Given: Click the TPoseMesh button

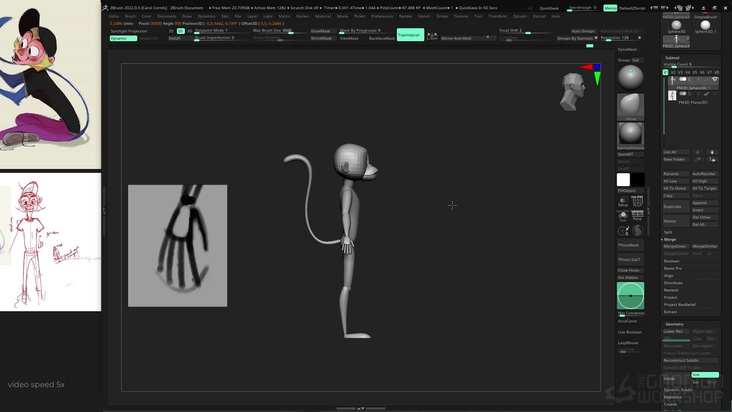Looking at the screenshot, I should tap(630, 245).
